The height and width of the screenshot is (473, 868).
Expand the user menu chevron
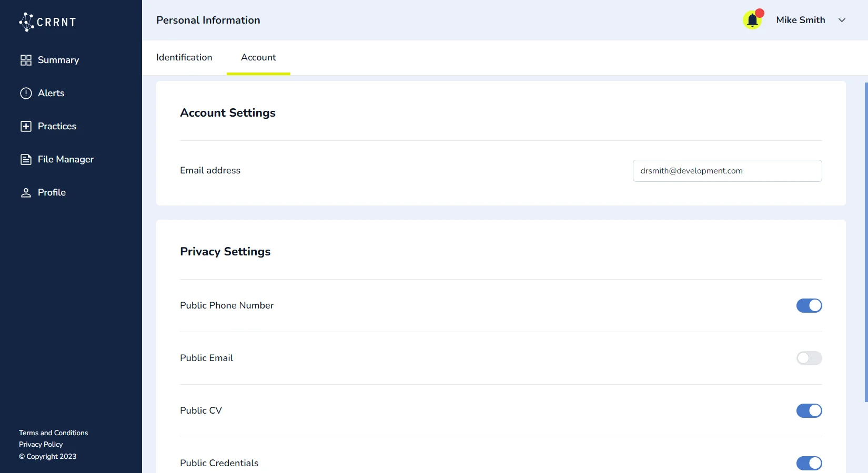[842, 20]
